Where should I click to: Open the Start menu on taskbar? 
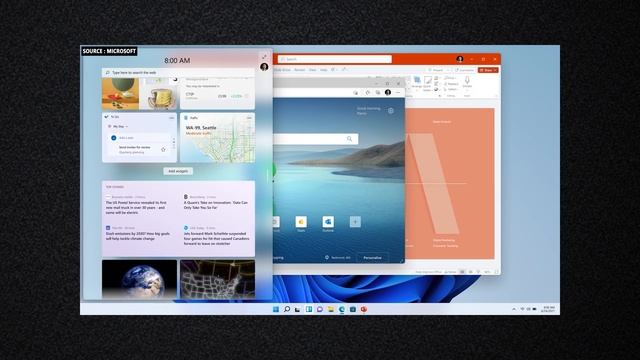(276, 309)
